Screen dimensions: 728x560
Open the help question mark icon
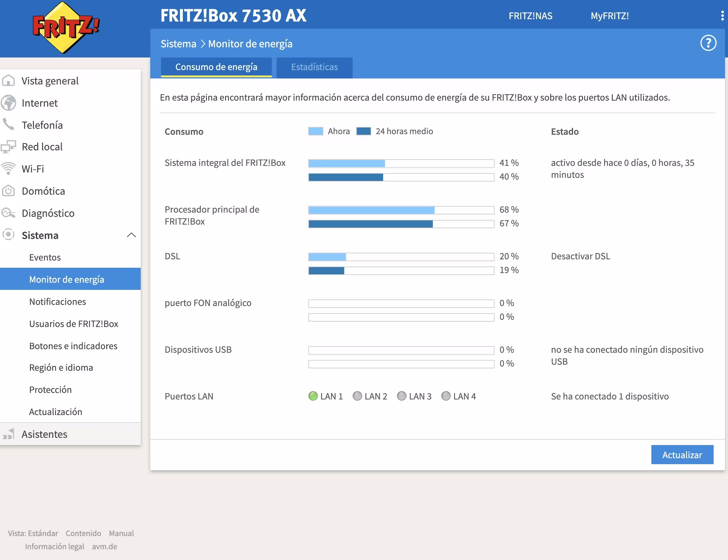click(708, 43)
